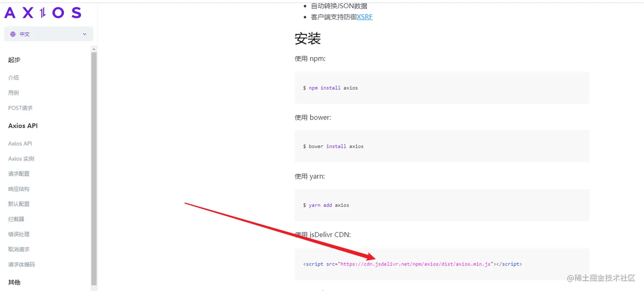Click the AXIOS logo
The width and height of the screenshot is (644, 291).
[43, 13]
